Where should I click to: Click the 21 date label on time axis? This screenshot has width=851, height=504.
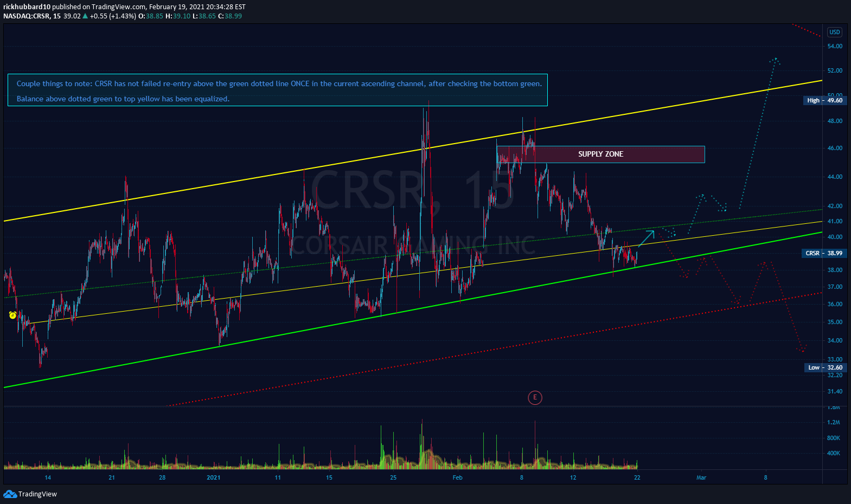pos(112,477)
